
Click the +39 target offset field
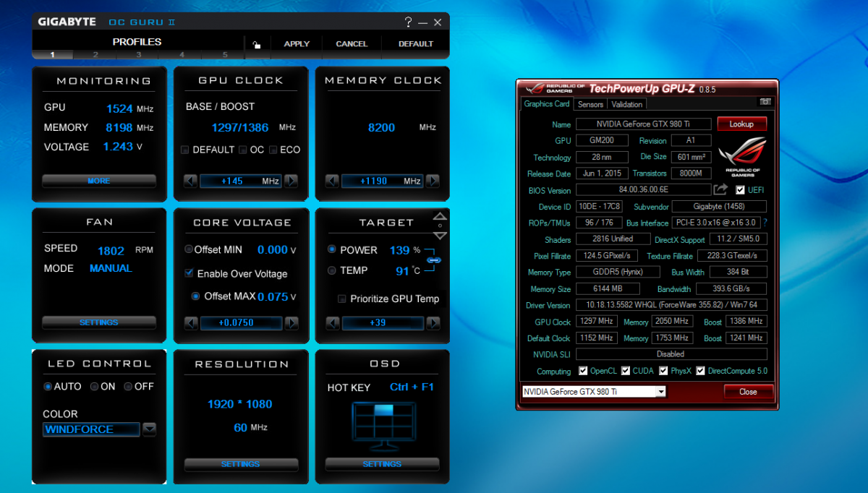point(382,322)
